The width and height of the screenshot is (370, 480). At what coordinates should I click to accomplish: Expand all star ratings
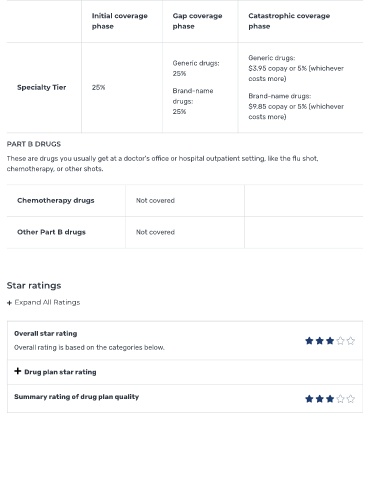(x=47, y=302)
